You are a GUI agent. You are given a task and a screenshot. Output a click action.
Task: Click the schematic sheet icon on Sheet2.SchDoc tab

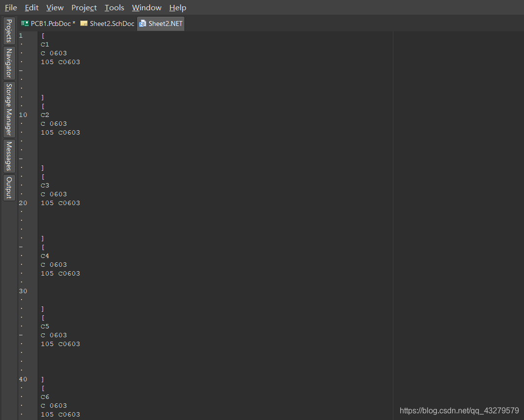click(x=84, y=23)
